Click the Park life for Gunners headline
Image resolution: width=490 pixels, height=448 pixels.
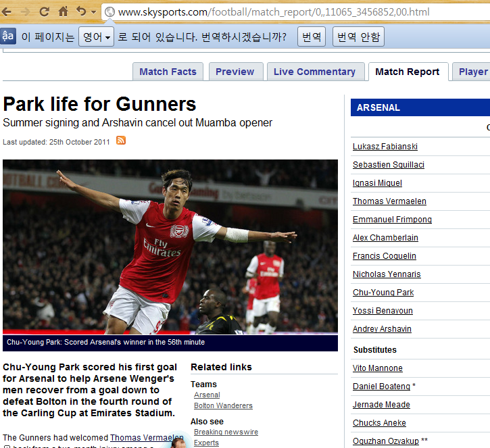pyautogui.click(x=99, y=104)
